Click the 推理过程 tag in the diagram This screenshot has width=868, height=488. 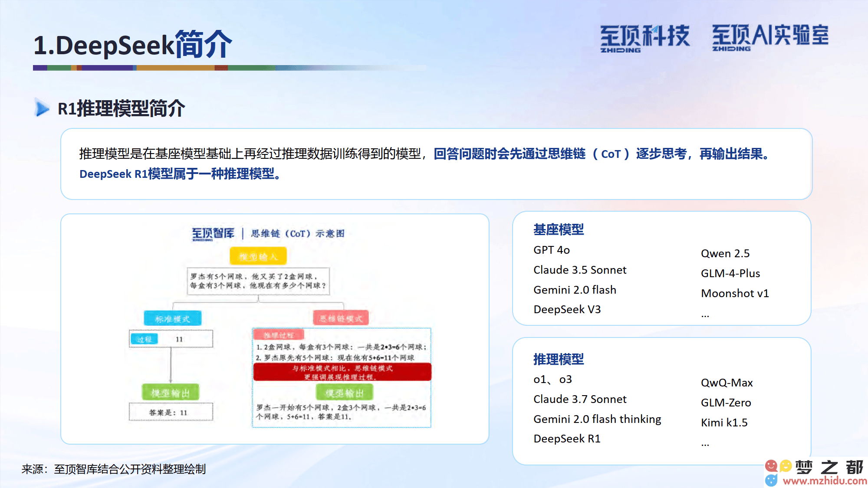point(278,335)
